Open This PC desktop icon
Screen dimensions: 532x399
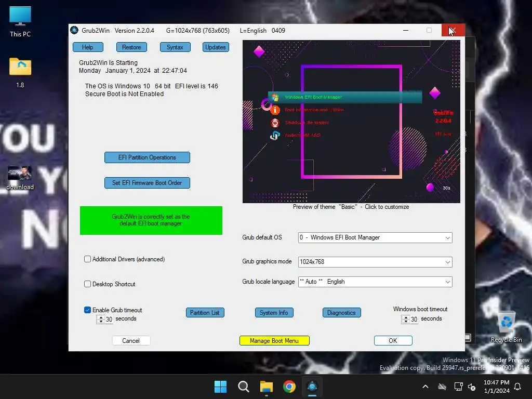click(20, 21)
